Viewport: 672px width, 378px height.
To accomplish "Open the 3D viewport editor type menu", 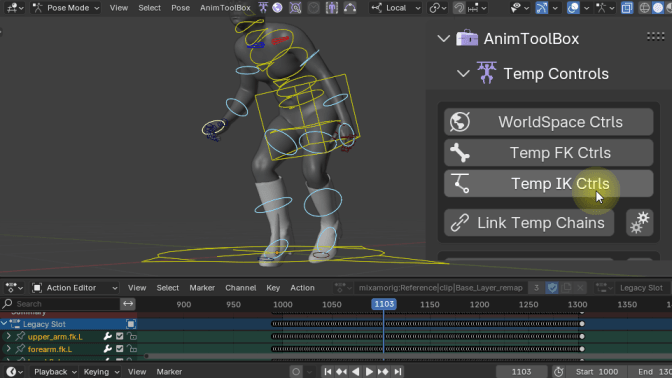I will (14, 8).
